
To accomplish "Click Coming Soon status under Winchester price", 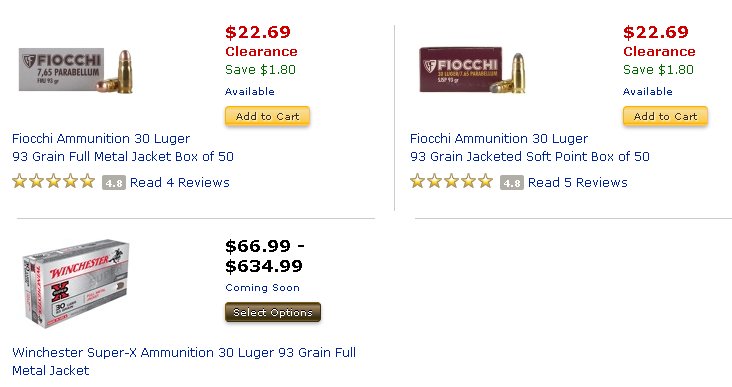I will pyautogui.click(x=262, y=288).
